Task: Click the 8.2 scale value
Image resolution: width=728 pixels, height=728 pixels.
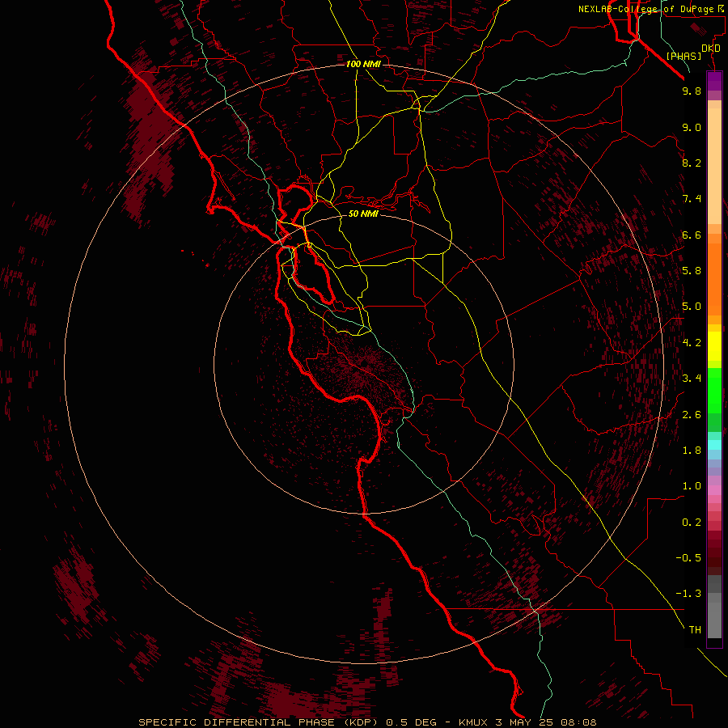Action: [x=692, y=163]
